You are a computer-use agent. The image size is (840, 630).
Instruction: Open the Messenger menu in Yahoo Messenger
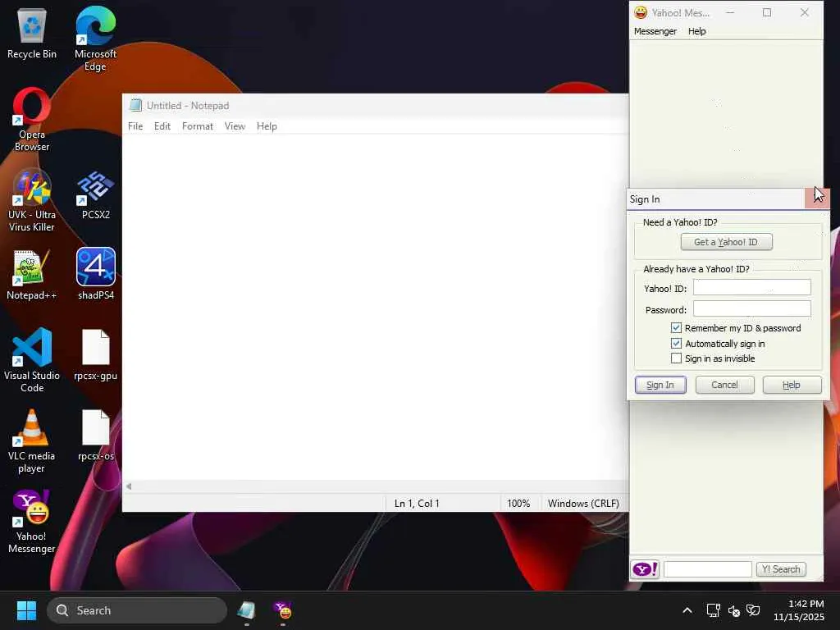tap(655, 31)
